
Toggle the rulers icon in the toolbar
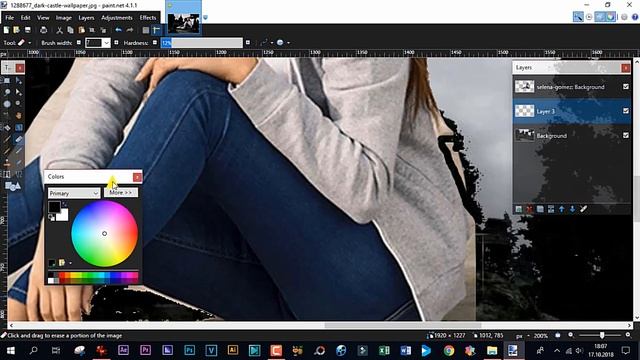156,30
